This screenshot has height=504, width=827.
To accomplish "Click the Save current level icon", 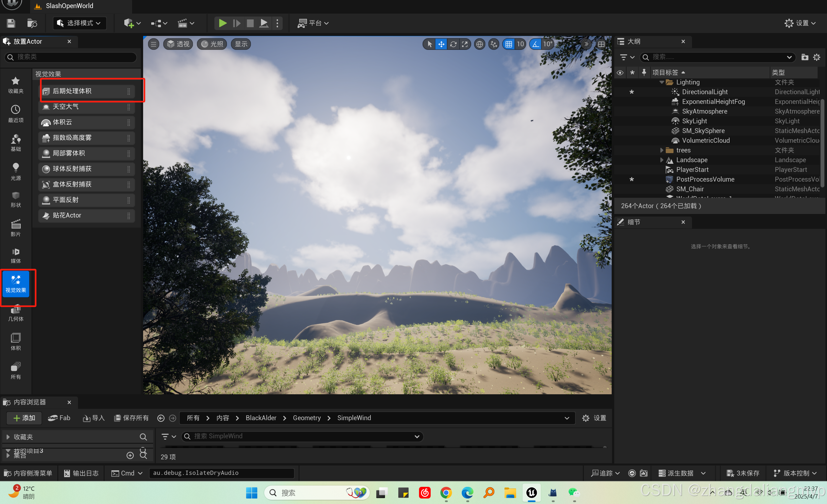I will click(x=10, y=23).
